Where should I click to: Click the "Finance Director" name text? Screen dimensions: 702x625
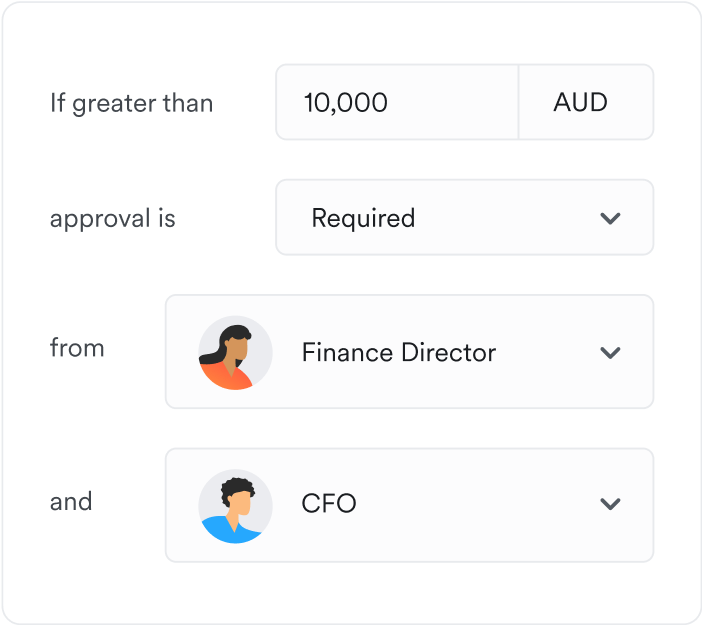[398, 352]
